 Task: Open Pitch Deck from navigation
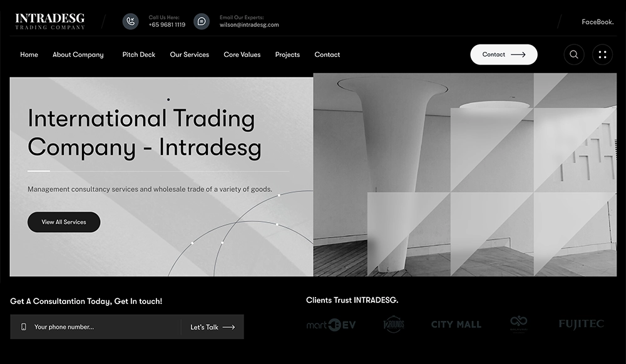[138, 54]
